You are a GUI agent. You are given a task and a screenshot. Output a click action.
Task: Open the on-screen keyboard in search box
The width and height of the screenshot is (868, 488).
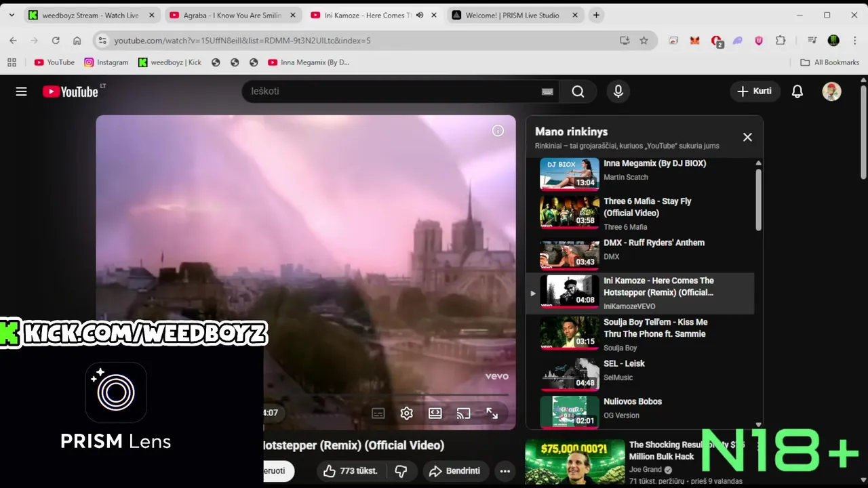point(547,91)
